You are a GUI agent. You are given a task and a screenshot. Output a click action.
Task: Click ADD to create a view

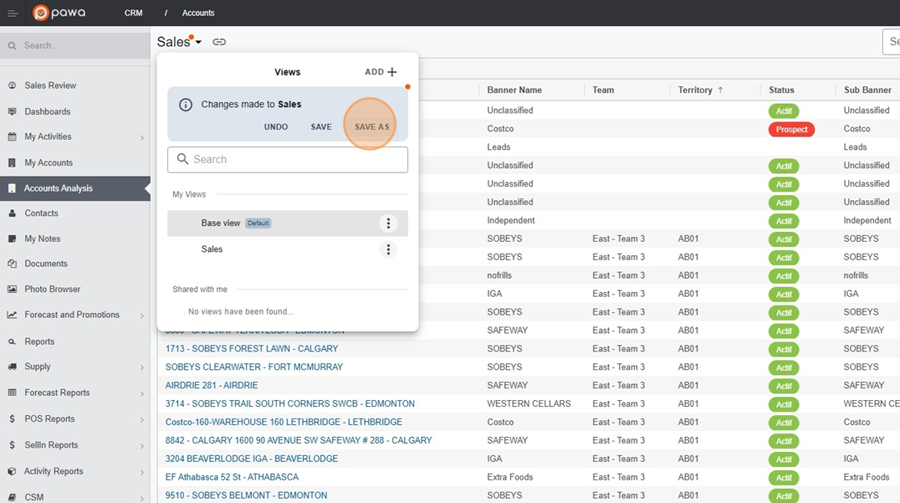(x=381, y=72)
